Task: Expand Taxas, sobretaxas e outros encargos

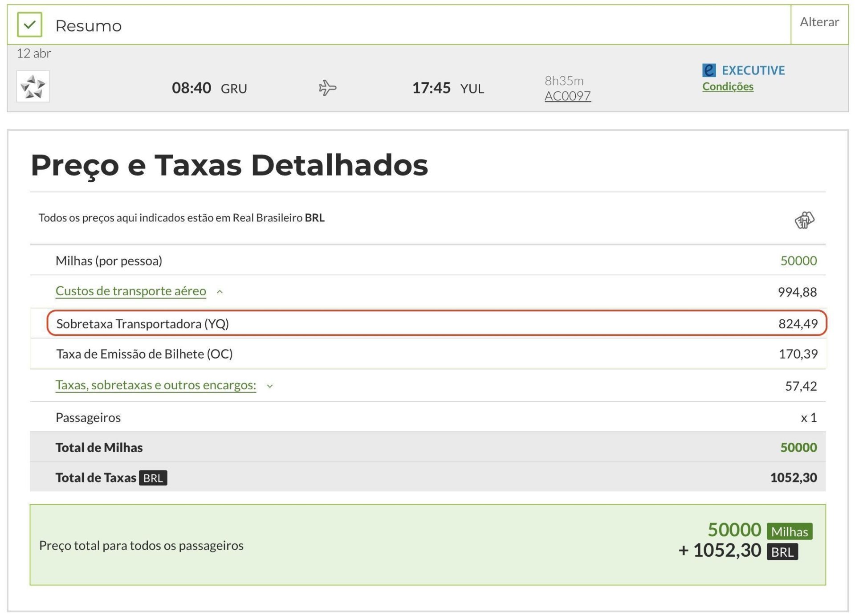Action: click(x=155, y=385)
